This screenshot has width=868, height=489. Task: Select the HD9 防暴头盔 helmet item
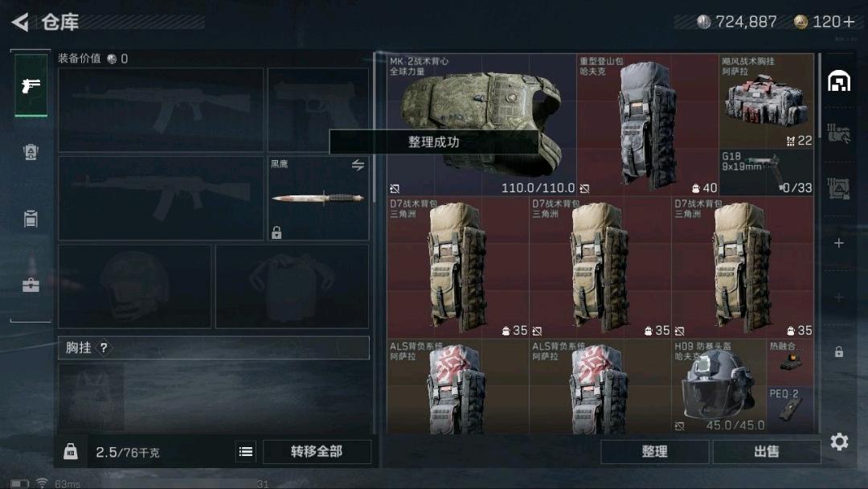click(x=719, y=387)
